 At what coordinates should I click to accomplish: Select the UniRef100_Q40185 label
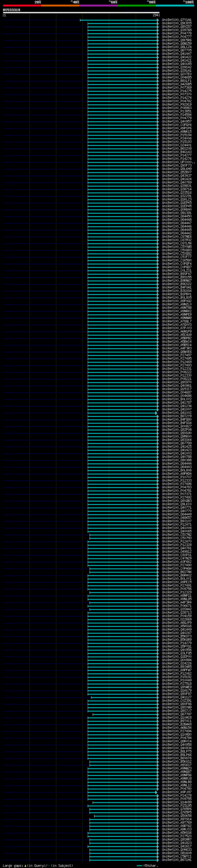click(x=176, y=64)
